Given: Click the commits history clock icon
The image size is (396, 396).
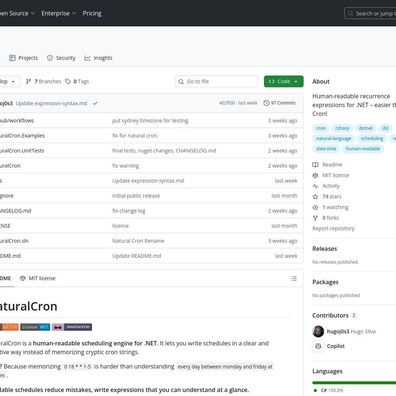Looking at the screenshot, I should point(266,103).
